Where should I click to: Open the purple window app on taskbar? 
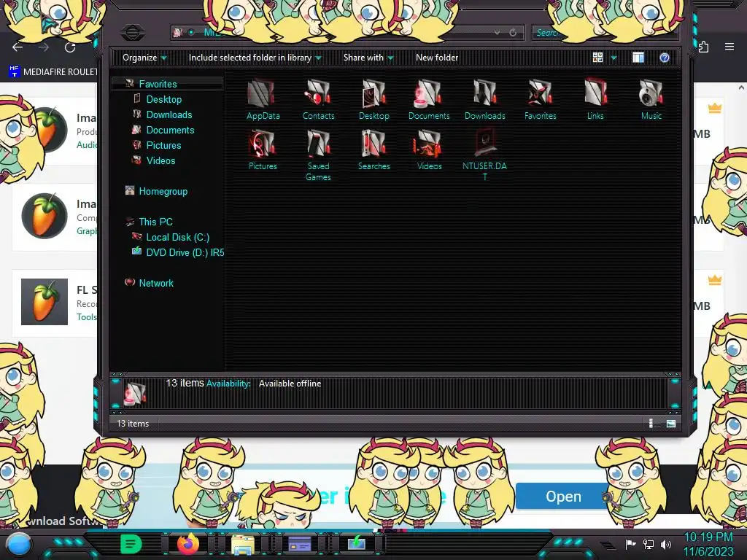tap(300, 544)
